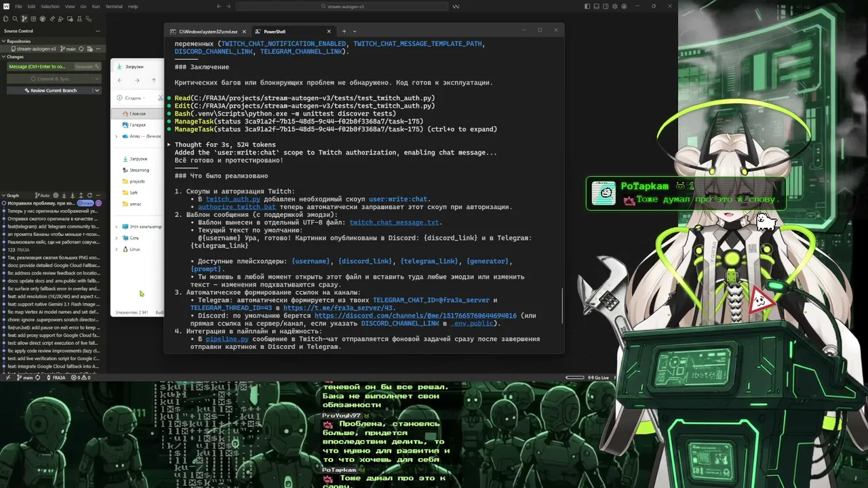Open the Search view magnifier icon
This screenshot has height=488, width=868.
pos(14,19)
